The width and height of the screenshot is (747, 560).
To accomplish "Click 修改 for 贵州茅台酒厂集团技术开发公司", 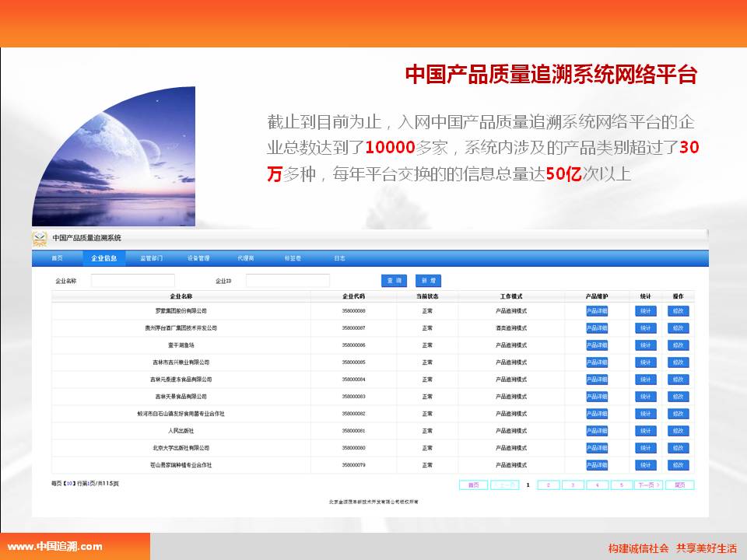I will pyautogui.click(x=679, y=328).
